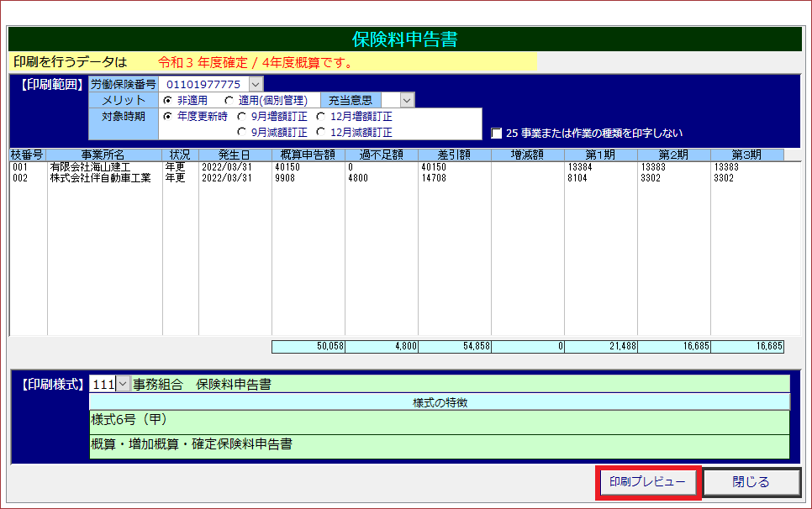Enable 事業または作業の種類を印字しない checkbox
The image size is (812, 509).
coord(497,133)
